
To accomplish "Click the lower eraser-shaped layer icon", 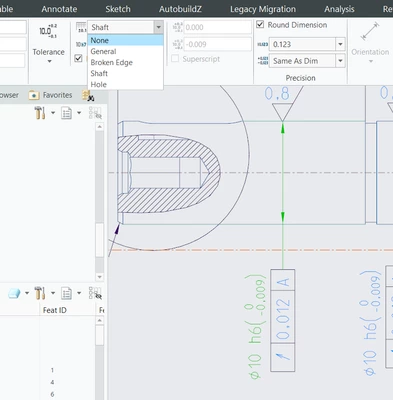I will click(14, 293).
